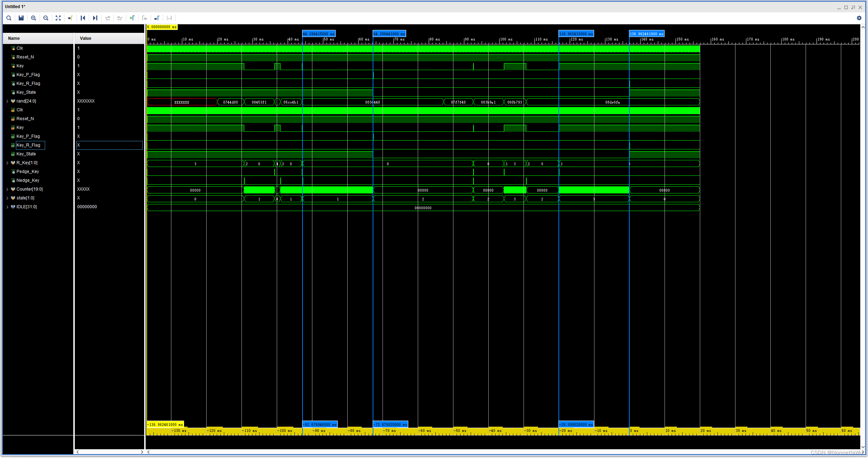Jump to the beginning of the time range
Viewport: 868px width, 458px height.
pos(83,18)
